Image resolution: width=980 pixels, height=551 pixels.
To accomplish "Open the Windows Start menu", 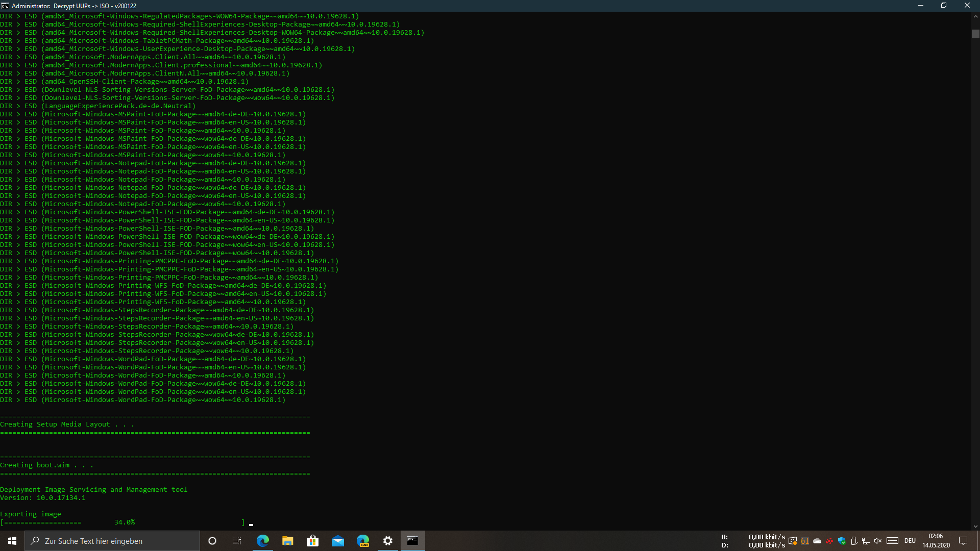I will tap(12, 541).
